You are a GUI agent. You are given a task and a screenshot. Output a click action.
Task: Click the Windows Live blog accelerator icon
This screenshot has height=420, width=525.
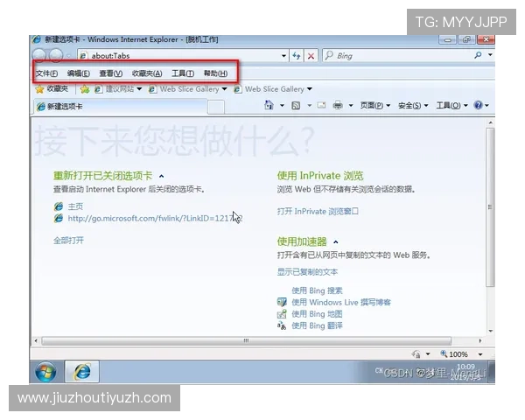point(282,302)
